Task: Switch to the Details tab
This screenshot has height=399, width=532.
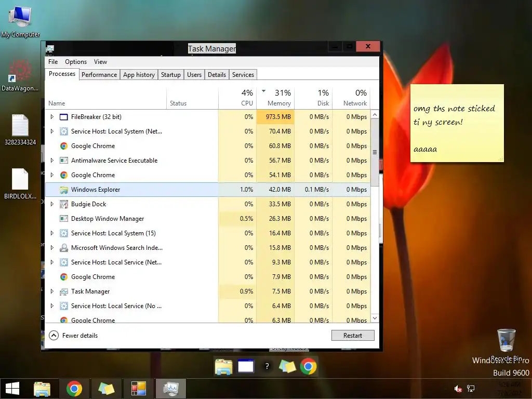Action: coord(217,75)
